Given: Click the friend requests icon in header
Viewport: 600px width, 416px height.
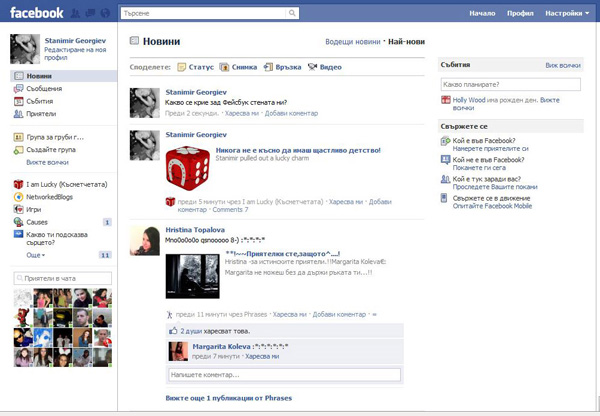Looking at the screenshot, I should (77, 14).
